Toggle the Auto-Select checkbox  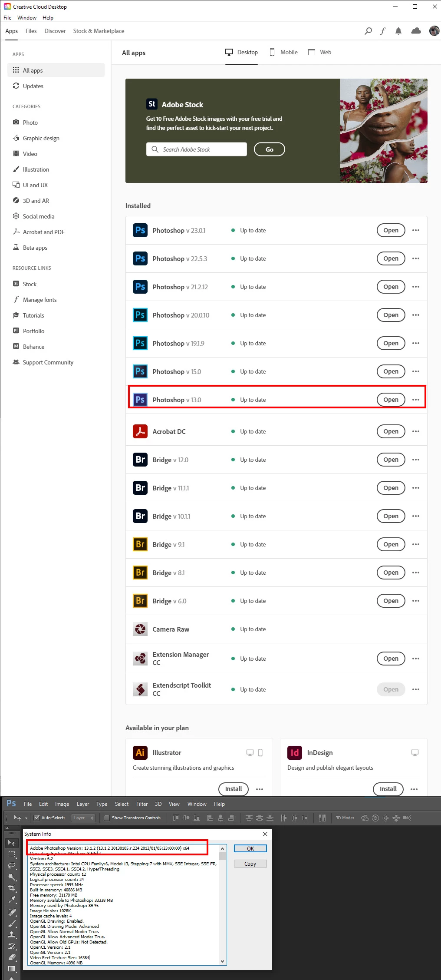[37, 818]
